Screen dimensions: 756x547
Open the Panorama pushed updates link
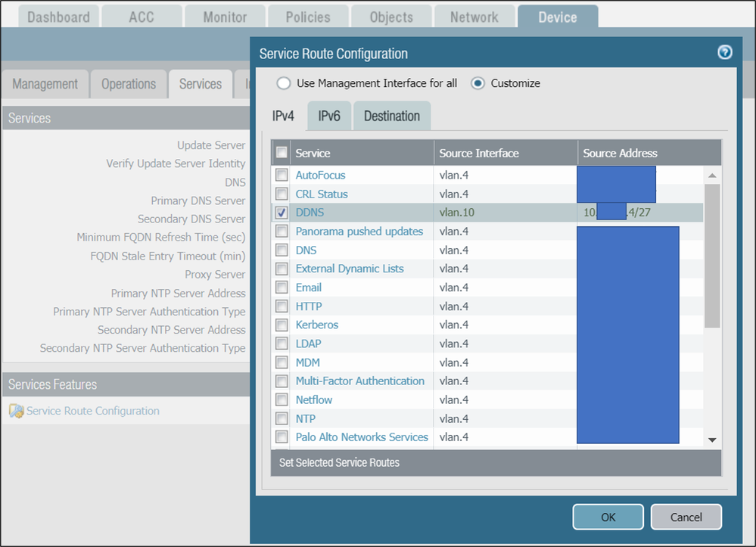(x=359, y=232)
